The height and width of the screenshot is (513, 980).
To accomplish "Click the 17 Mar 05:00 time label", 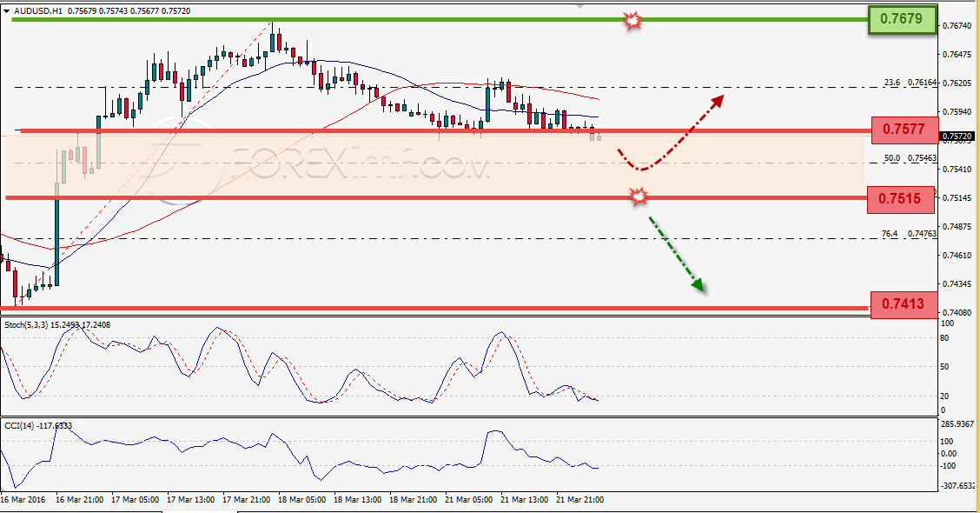I will click(136, 500).
